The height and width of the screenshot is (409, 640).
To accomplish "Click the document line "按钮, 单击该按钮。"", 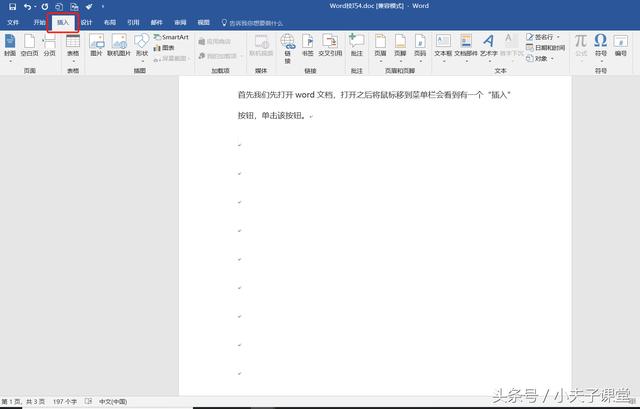I will [x=272, y=116].
